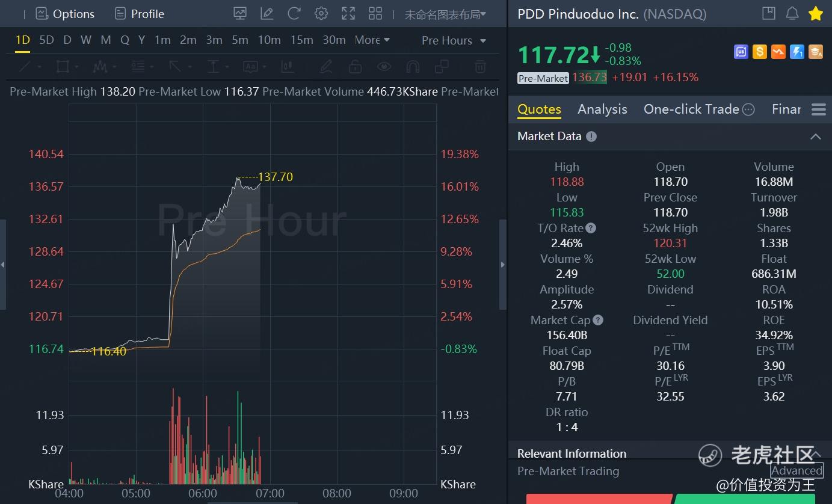Toggle drawing visibility with the eye icon
This screenshot has height=504, width=832.
[384, 66]
